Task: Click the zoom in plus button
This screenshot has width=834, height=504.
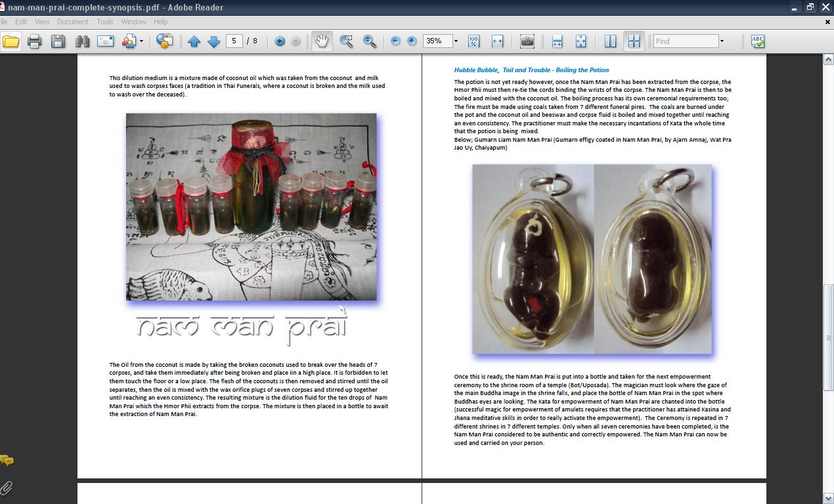Action: [x=412, y=41]
